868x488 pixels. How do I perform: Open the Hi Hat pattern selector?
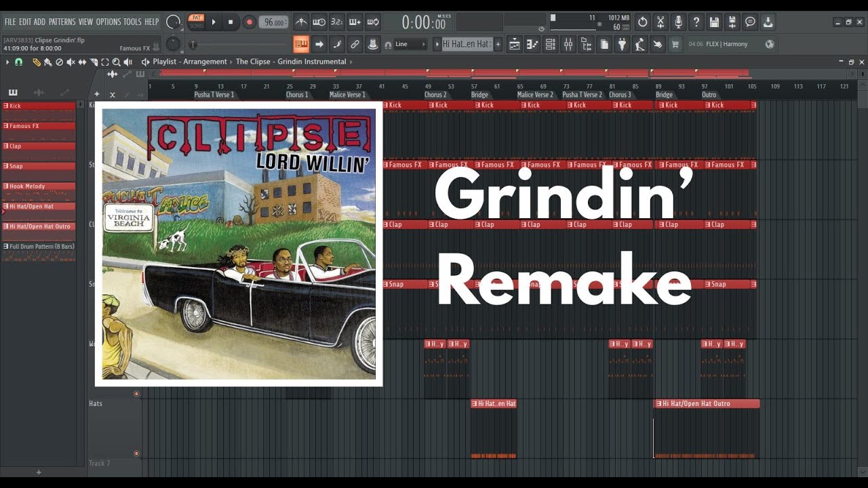(466, 44)
